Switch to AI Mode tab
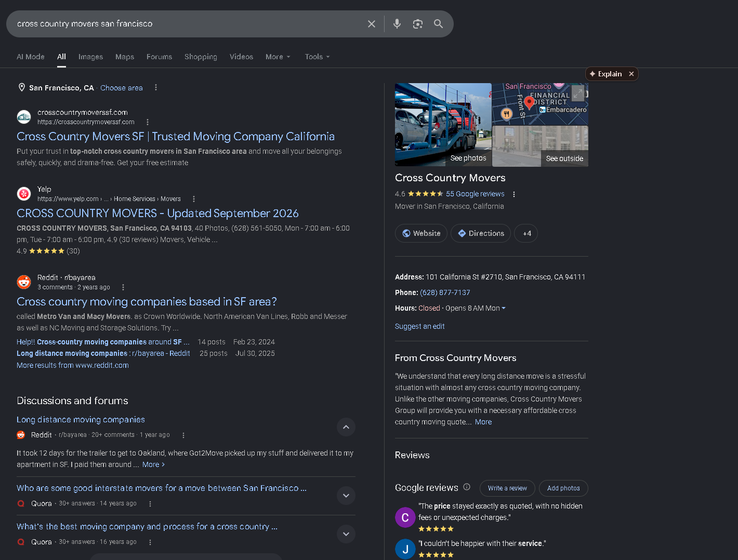This screenshot has width=738, height=560. (x=31, y=57)
